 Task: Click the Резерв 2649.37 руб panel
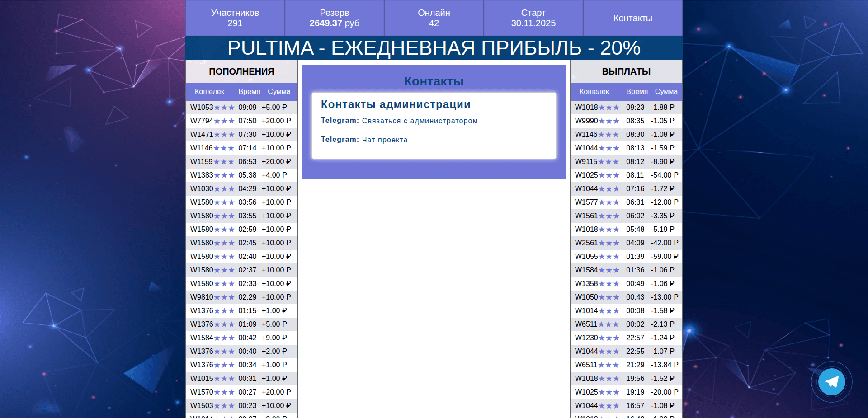(334, 18)
